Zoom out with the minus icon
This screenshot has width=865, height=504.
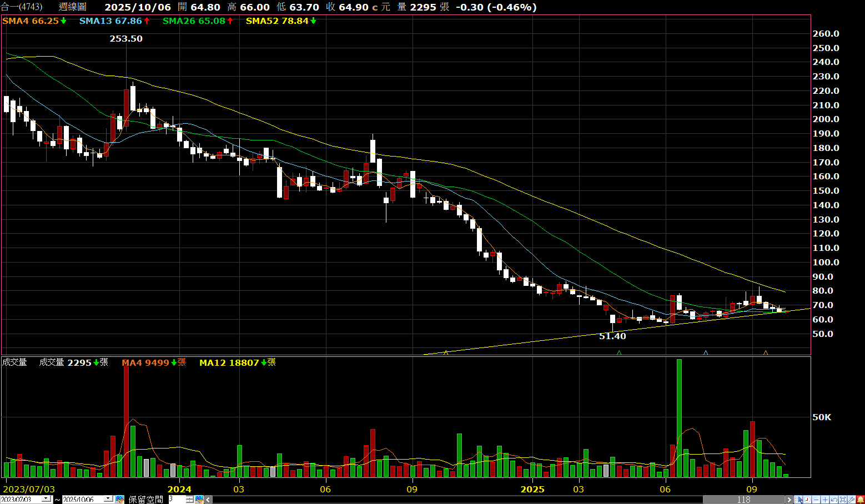click(x=816, y=500)
